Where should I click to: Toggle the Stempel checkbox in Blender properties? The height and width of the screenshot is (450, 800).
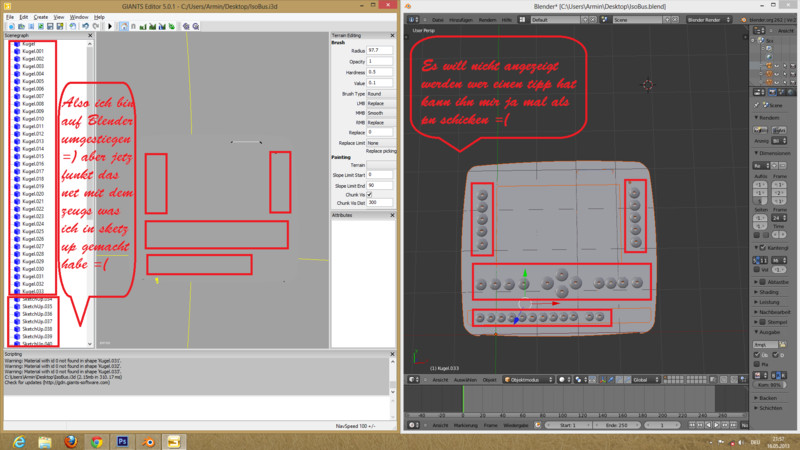[763, 322]
